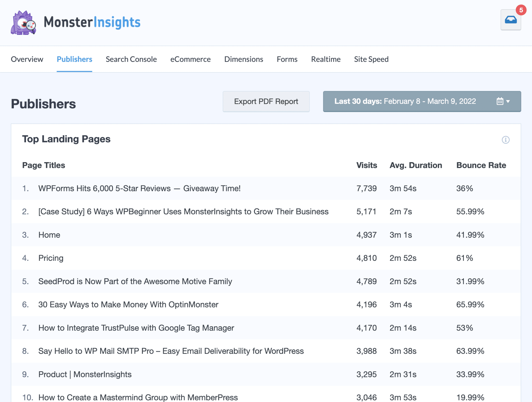Screen dimensions: 532x402
Task: Select the Publishers tab
Action: 74,59
